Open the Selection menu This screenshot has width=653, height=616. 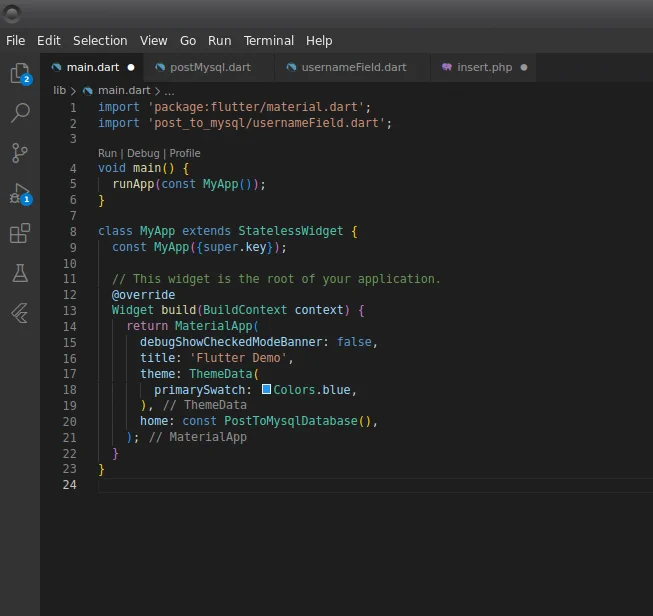(x=100, y=40)
